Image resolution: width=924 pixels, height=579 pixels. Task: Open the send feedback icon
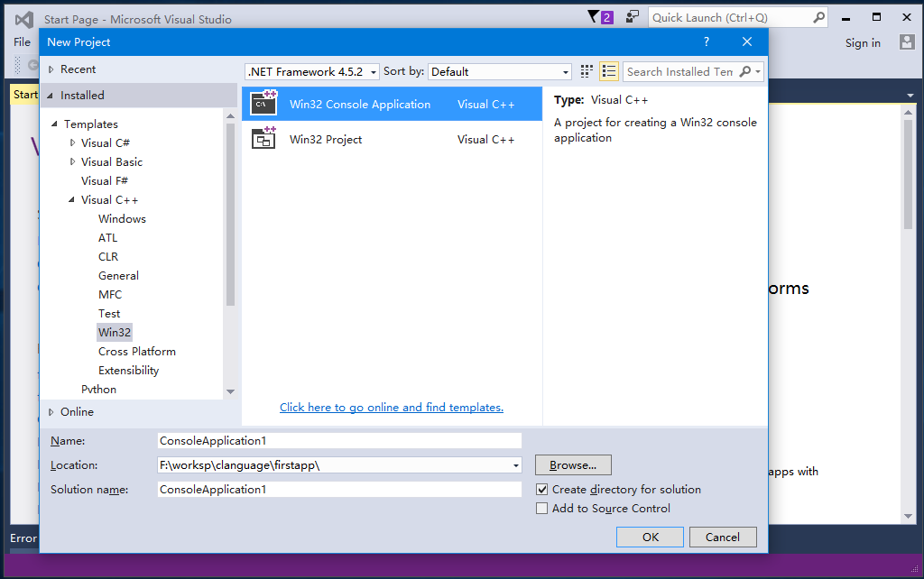pos(633,17)
